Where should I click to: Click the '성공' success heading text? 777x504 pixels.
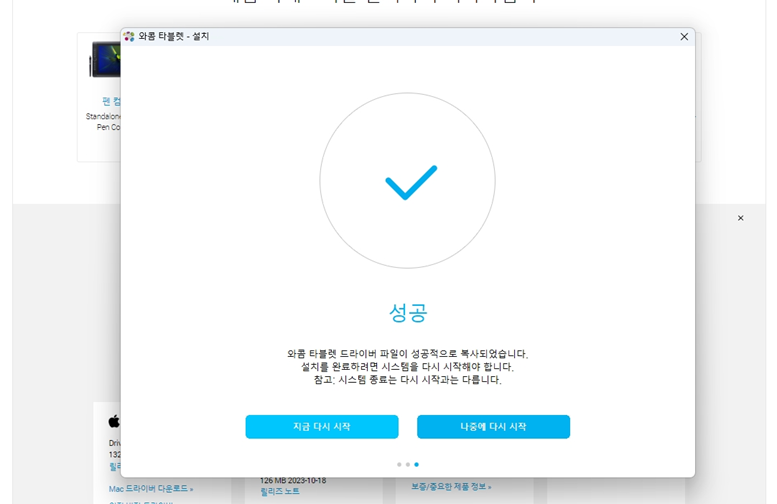[408, 313]
